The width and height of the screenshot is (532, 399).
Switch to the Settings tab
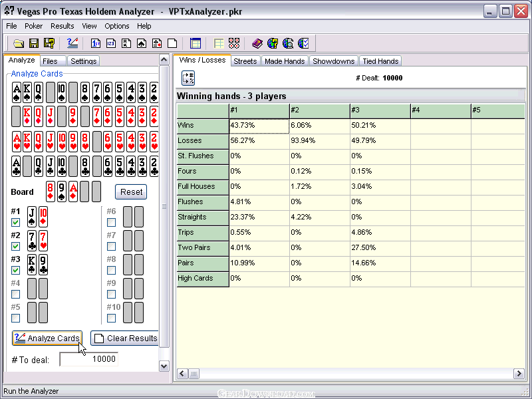click(84, 61)
